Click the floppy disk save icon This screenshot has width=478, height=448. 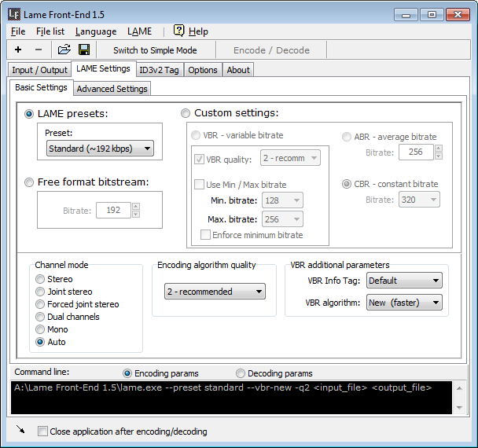click(x=84, y=50)
